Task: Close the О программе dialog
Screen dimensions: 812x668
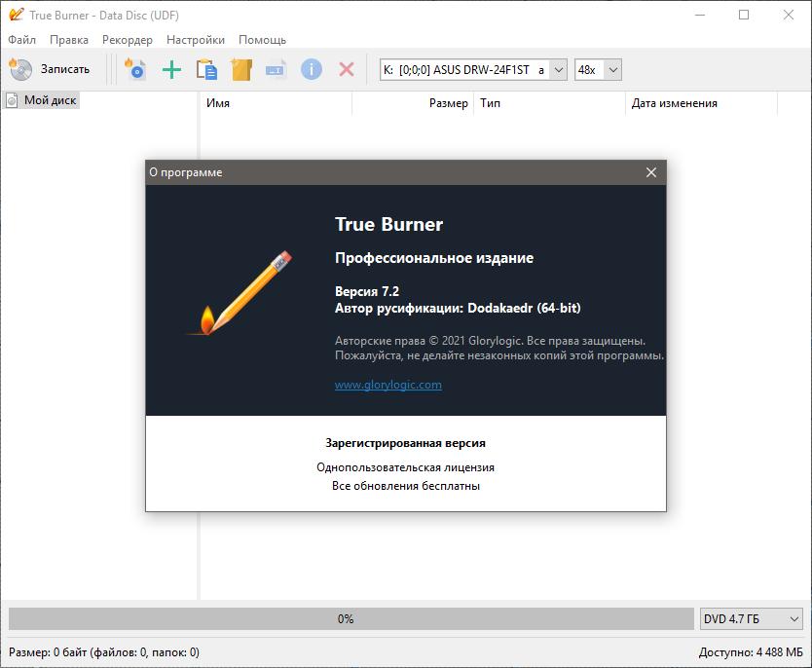Action: [x=651, y=172]
